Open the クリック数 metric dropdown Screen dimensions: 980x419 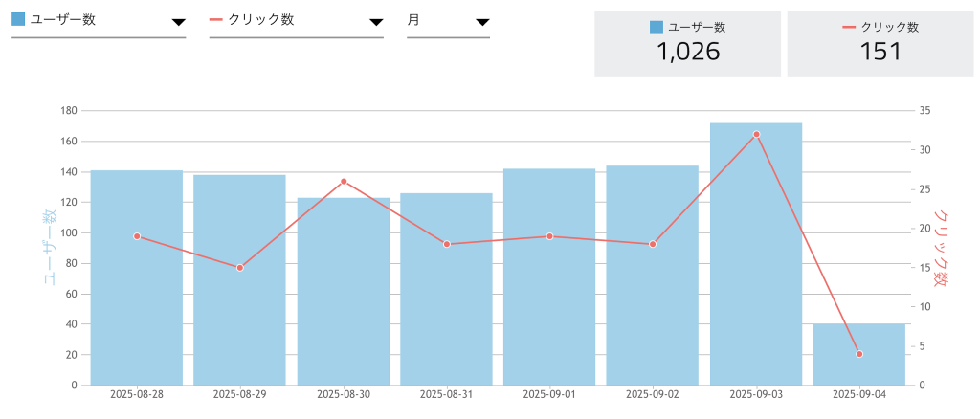296,21
